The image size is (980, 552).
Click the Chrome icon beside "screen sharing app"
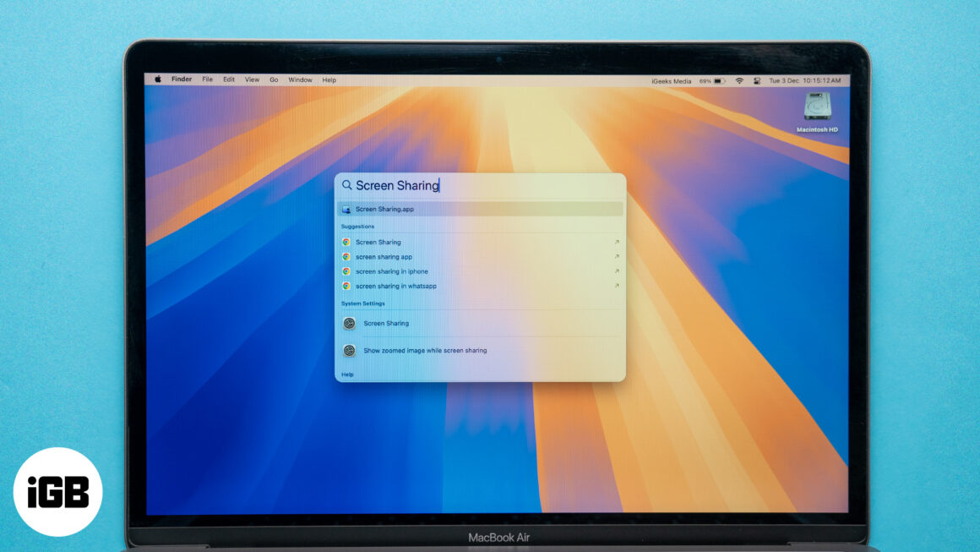click(x=346, y=256)
